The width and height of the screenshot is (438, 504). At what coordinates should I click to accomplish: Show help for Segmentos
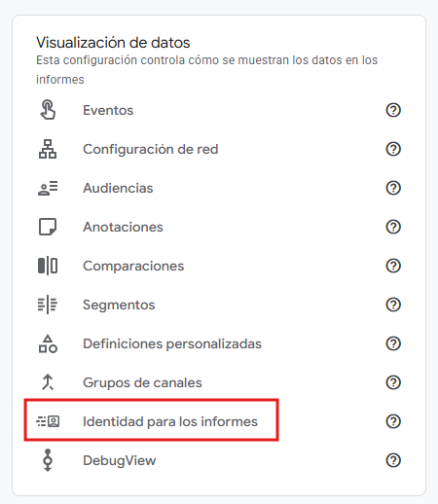pyautogui.click(x=393, y=305)
